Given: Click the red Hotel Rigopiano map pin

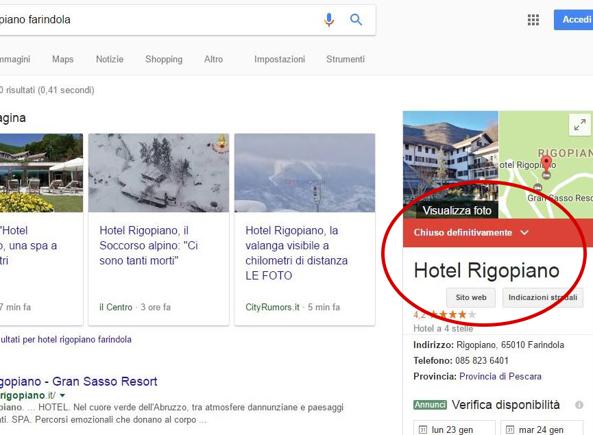Looking at the screenshot, I should (x=546, y=167).
